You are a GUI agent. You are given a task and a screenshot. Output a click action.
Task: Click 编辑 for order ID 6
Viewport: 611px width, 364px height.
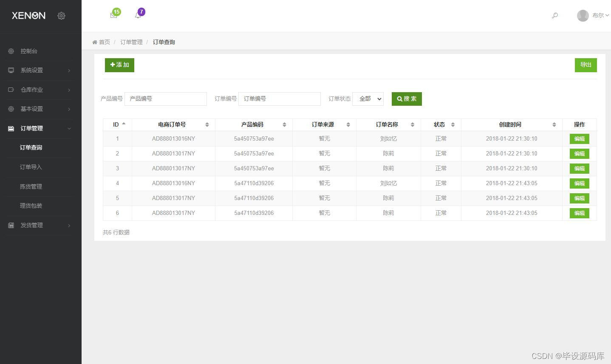[579, 213]
